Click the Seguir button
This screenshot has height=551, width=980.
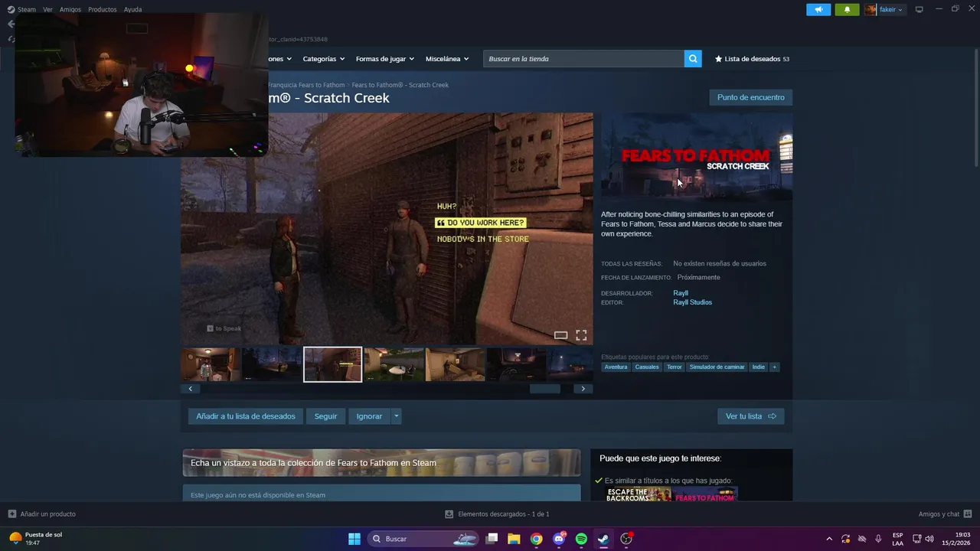point(325,416)
